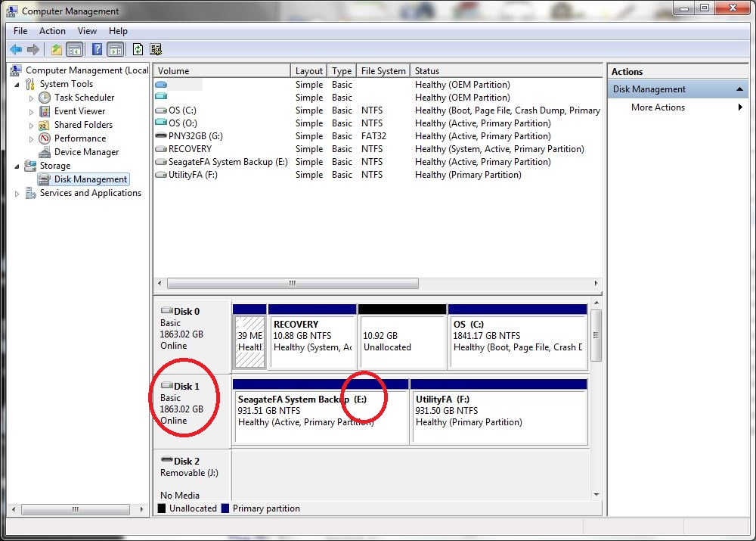The height and width of the screenshot is (541, 756).
Task: Select the RECOVERY partition block on Disk 0
Action: click(312, 337)
